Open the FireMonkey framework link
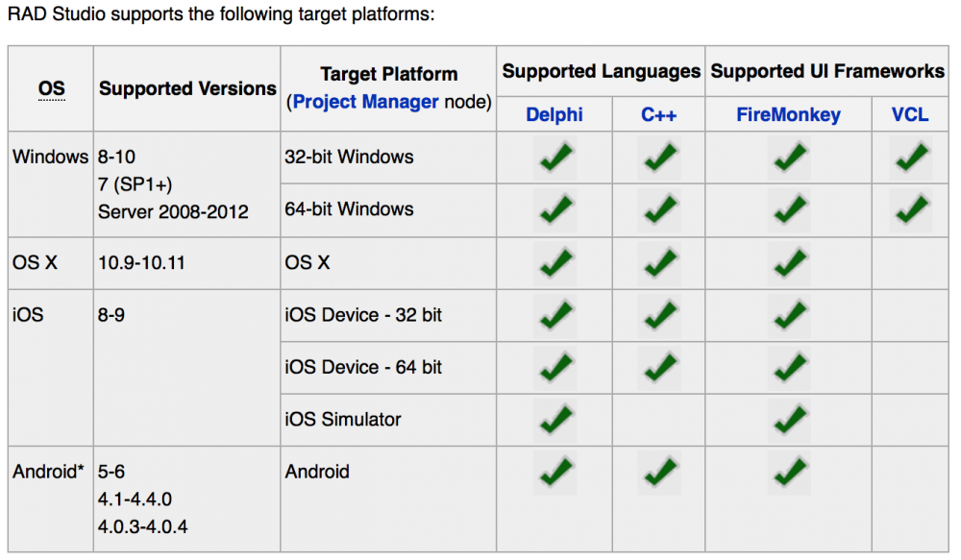The height and width of the screenshot is (560, 961). coord(788,114)
